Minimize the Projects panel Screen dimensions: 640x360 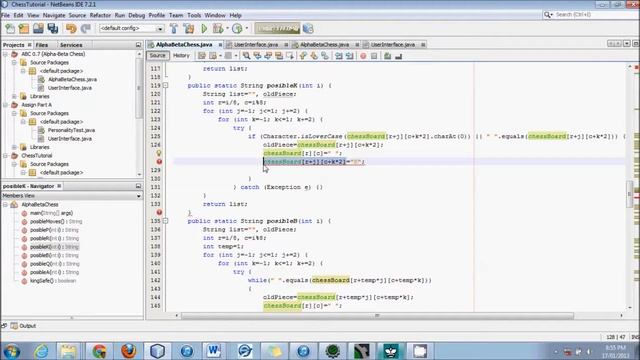click(138, 45)
